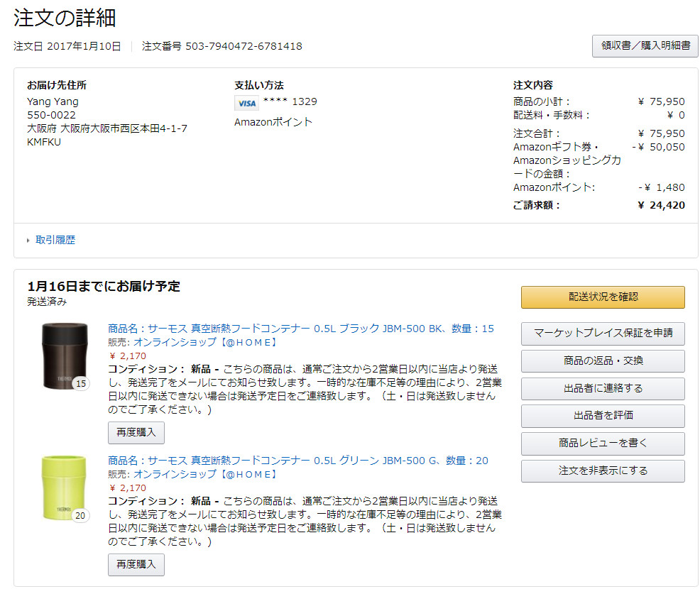This screenshot has width=700, height=589.
Task: Click 出品者を評価 button
Action: coord(602,416)
